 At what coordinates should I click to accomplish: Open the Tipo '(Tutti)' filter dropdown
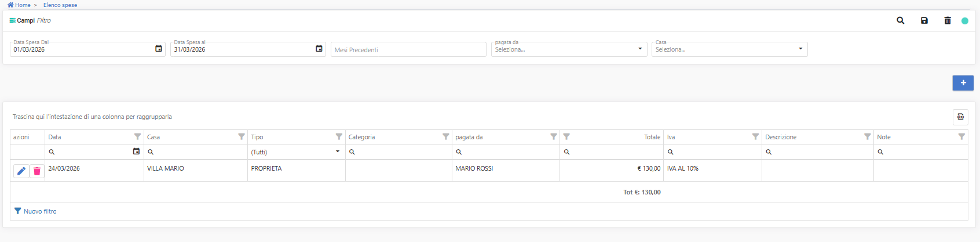(x=338, y=151)
